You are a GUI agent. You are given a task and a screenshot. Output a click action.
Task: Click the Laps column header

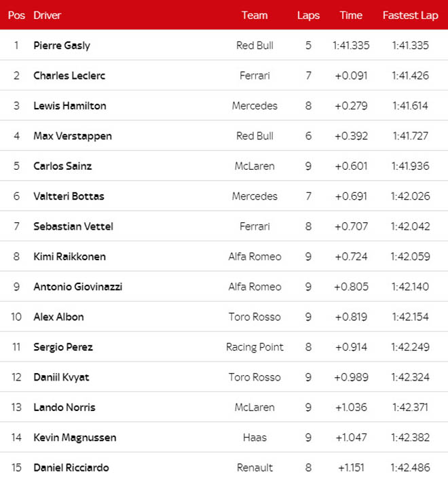click(308, 15)
